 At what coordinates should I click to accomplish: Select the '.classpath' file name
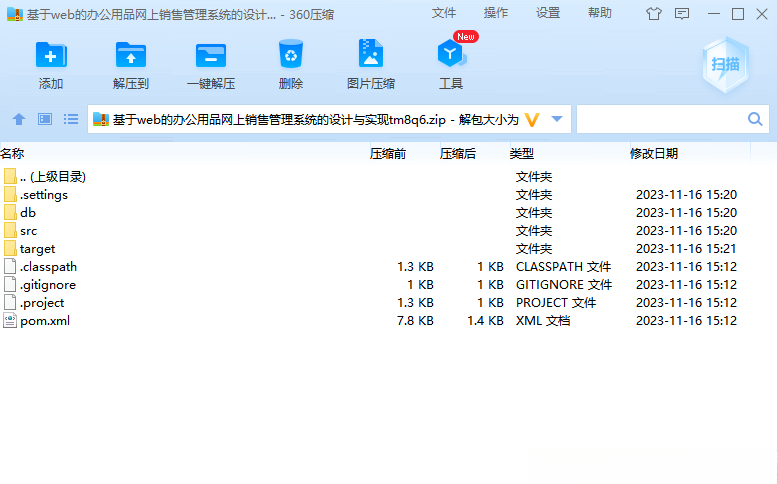coord(48,267)
